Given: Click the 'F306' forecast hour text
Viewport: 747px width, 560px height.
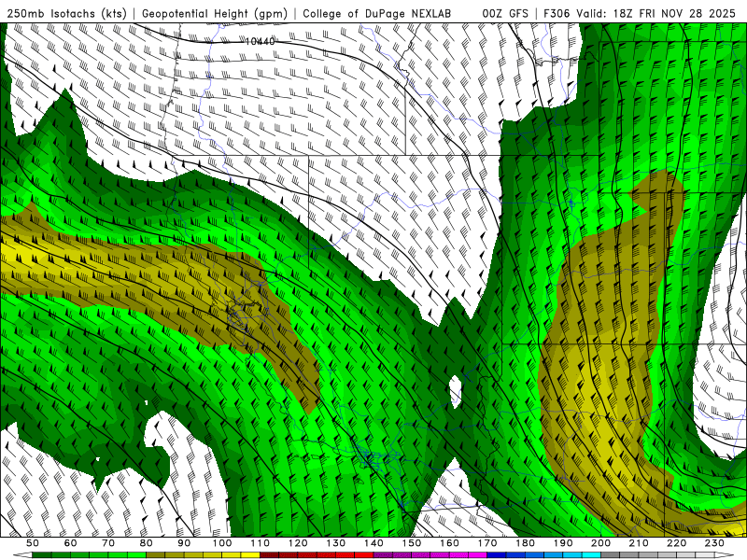Looking at the screenshot, I should point(557,13).
